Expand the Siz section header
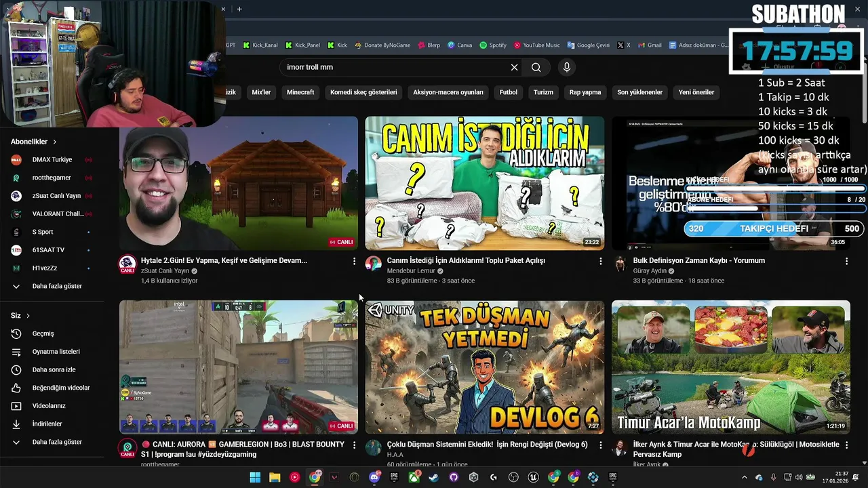 coord(20,315)
